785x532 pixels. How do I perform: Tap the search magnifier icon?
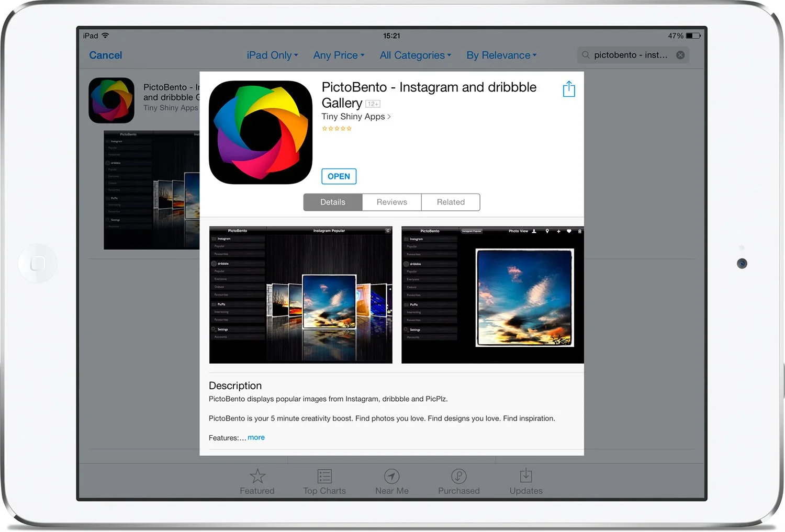(x=586, y=55)
